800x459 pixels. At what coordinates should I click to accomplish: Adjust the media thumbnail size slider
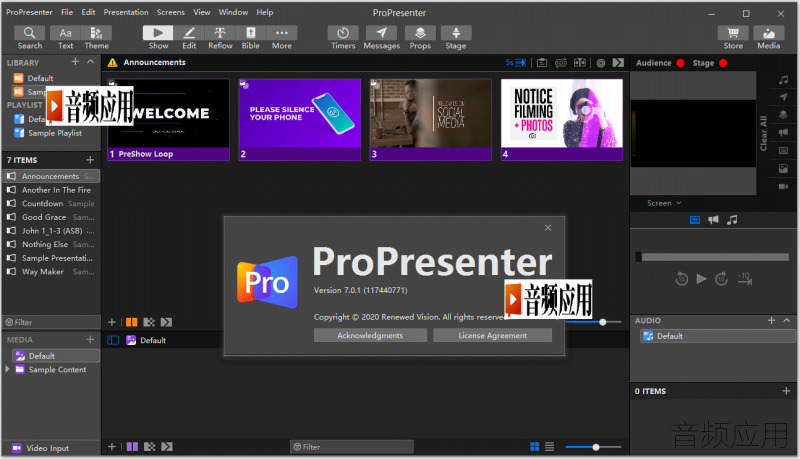tap(595, 447)
